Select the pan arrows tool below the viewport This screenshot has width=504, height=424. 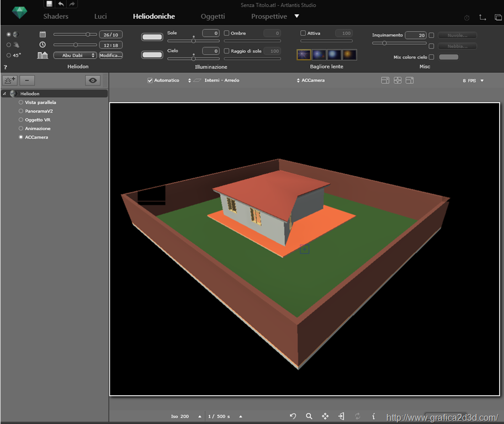(325, 416)
